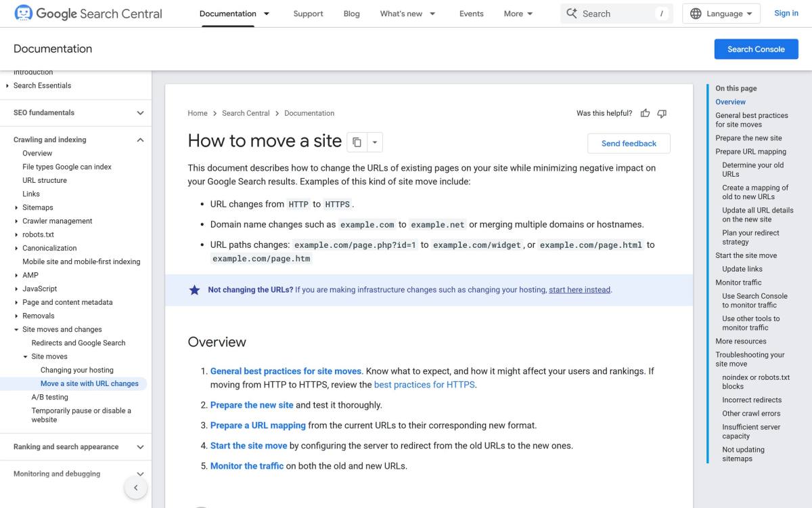Open Prepare a URL mapping link
The image size is (812, 508).
coord(258,425)
